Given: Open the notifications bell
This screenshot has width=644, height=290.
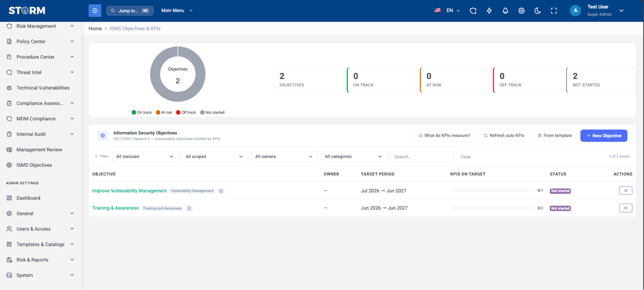Looking at the screenshot, I should click(x=505, y=11).
